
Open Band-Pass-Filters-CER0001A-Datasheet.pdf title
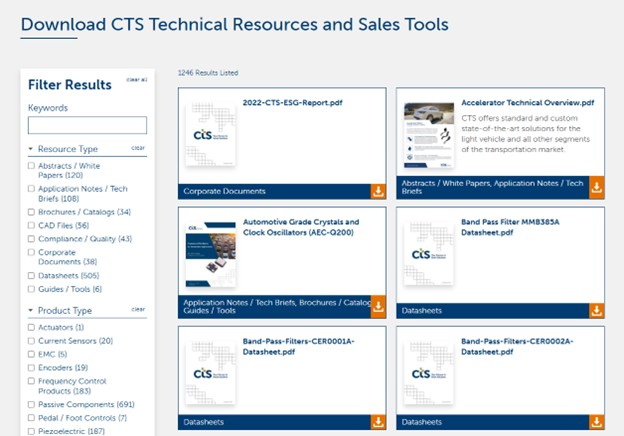[x=298, y=346]
